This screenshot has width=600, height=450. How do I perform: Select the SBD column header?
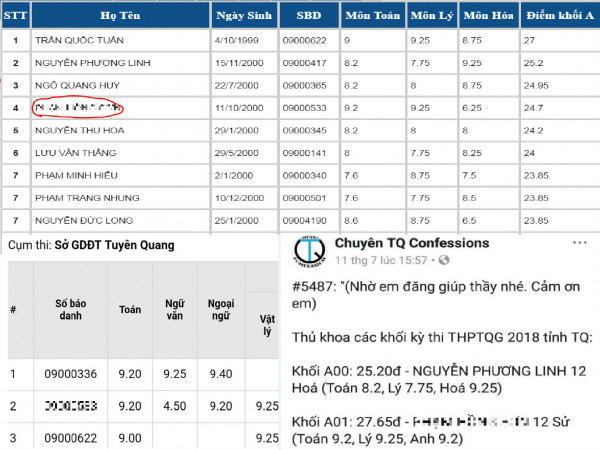[307, 17]
